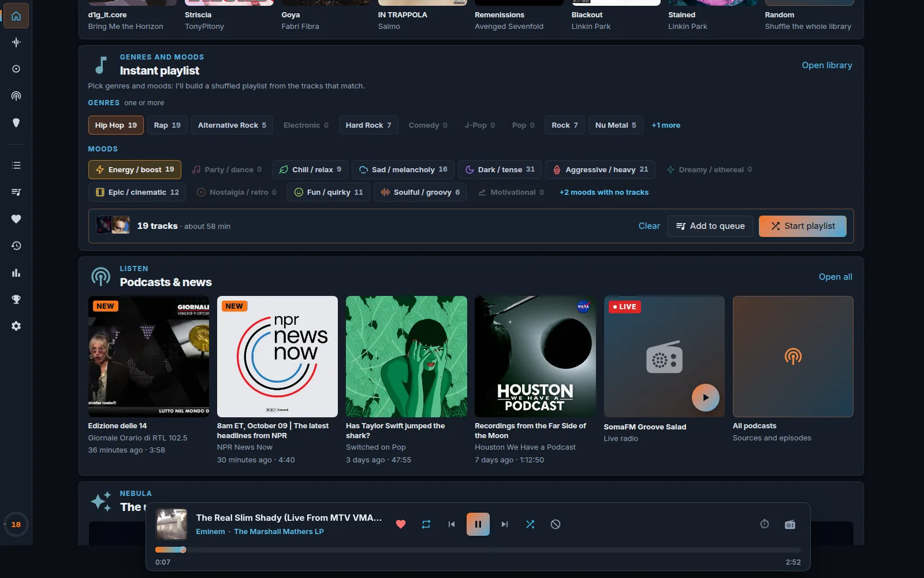
Task: Skip to the previous track
Action: (x=452, y=524)
